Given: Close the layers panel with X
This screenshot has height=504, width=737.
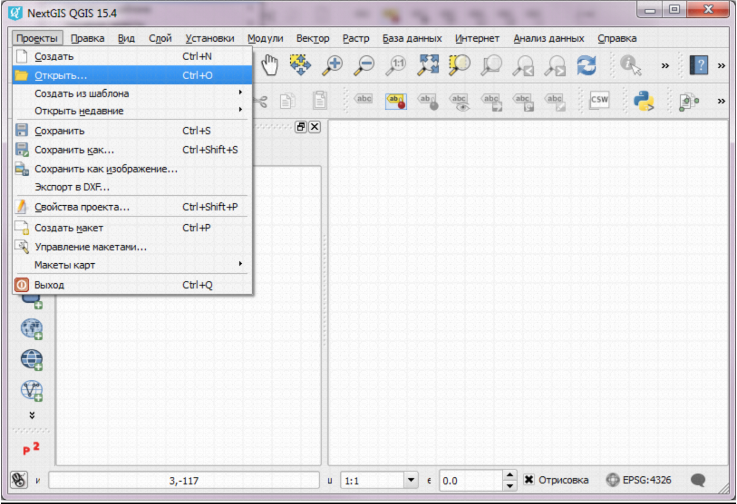Looking at the screenshot, I should (x=315, y=127).
